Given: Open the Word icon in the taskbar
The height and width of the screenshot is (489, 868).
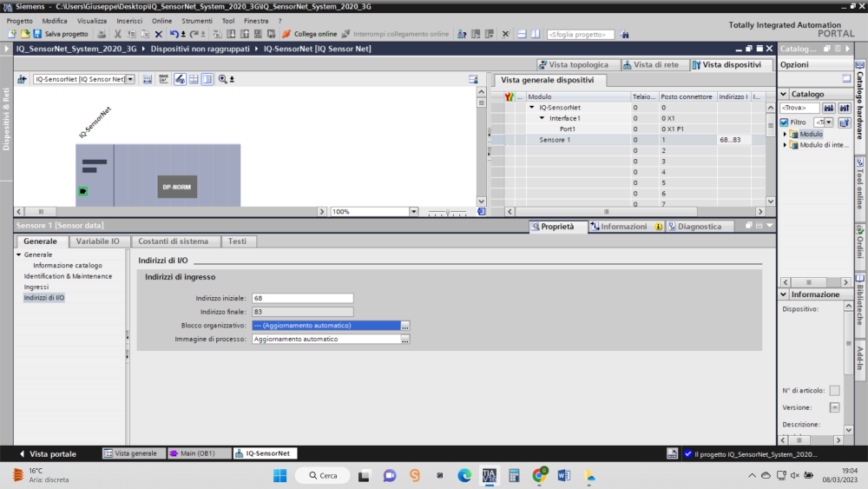Looking at the screenshot, I should pos(563,475).
